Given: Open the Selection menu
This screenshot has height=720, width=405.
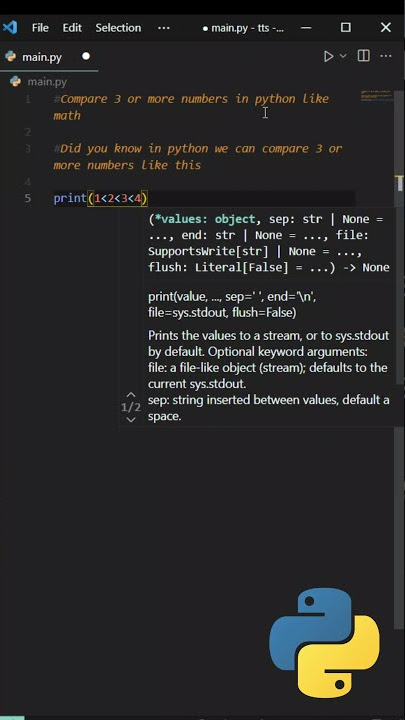Looking at the screenshot, I should (118, 28).
